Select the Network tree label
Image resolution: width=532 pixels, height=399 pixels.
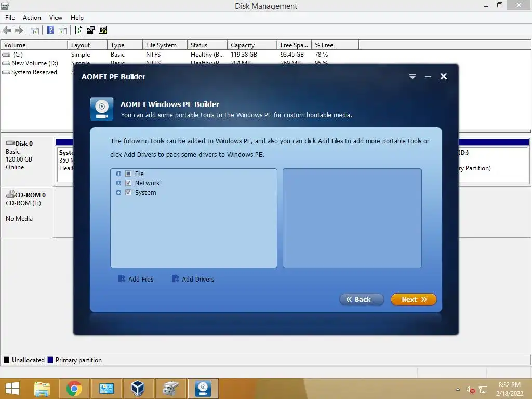coord(147,183)
